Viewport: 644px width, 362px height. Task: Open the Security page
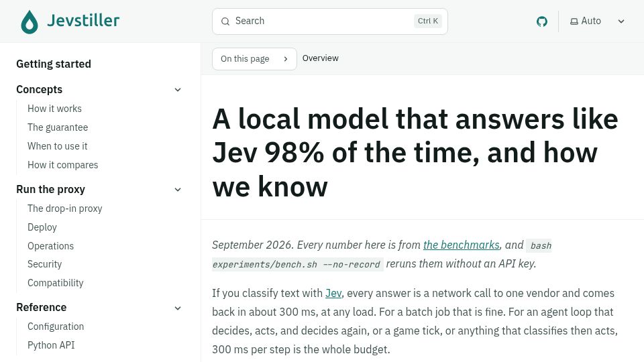pos(45,264)
